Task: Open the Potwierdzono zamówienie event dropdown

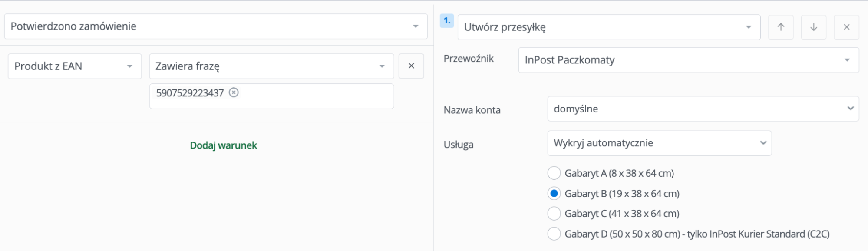Action: click(x=216, y=26)
